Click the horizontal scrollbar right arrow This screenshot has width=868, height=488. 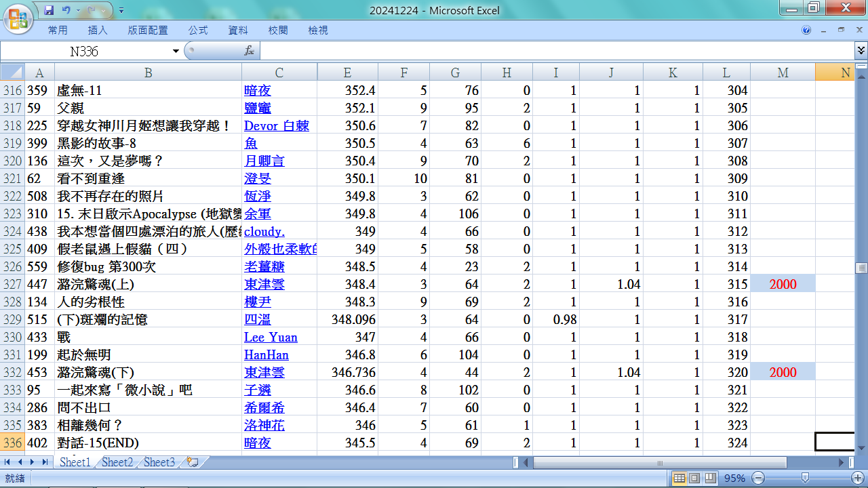tap(842, 462)
